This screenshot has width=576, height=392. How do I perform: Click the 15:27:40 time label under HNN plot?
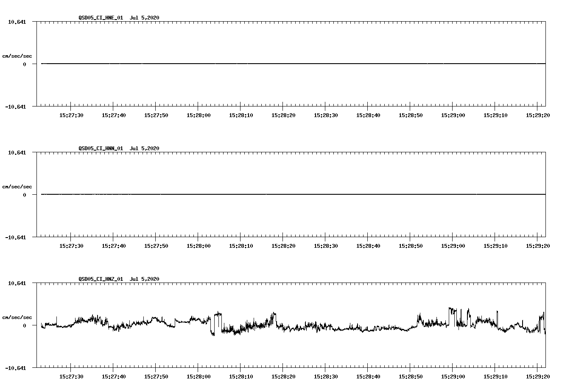click(x=114, y=246)
